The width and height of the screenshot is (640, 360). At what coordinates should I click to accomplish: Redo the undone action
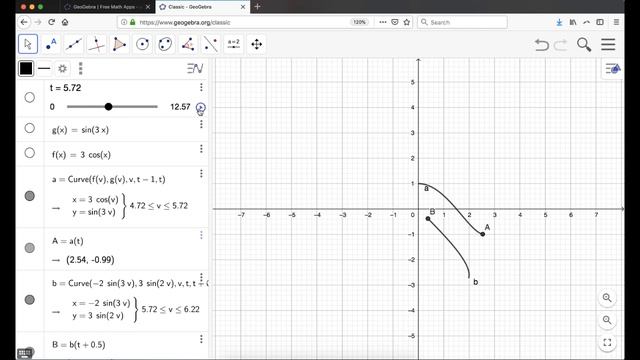coord(561,44)
